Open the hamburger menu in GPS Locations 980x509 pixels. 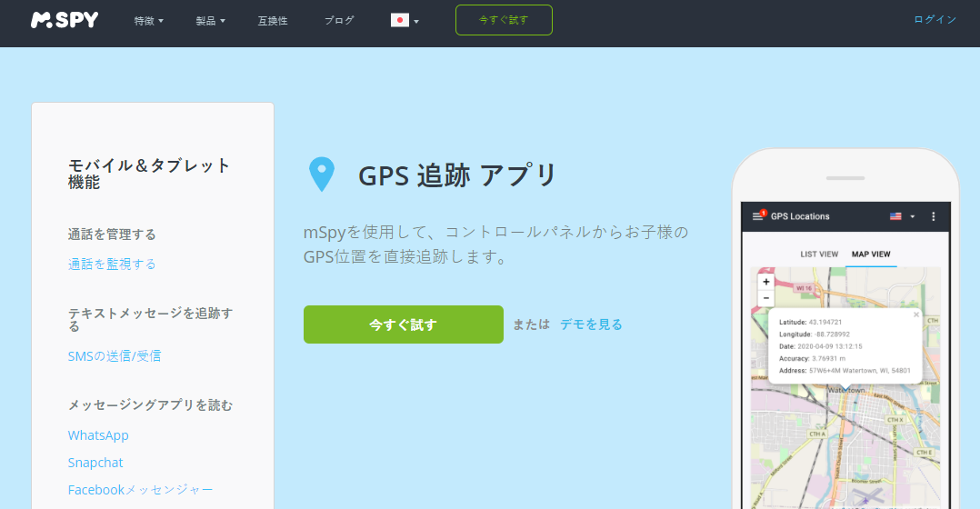757,216
